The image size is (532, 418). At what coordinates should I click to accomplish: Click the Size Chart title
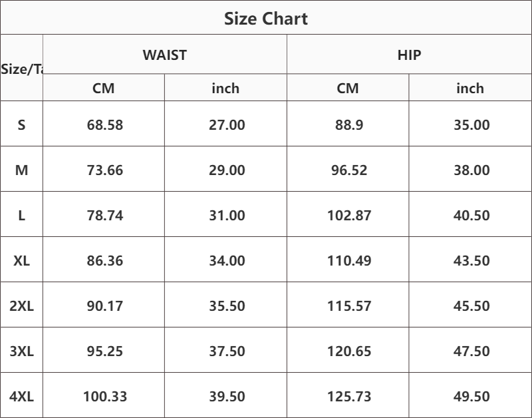coord(266,19)
